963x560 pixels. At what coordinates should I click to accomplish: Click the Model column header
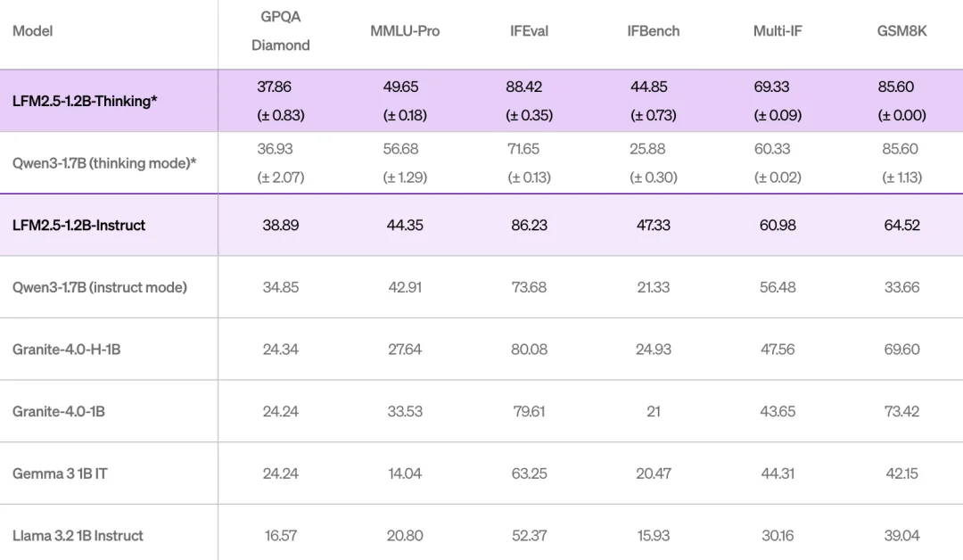[x=33, y=31]
